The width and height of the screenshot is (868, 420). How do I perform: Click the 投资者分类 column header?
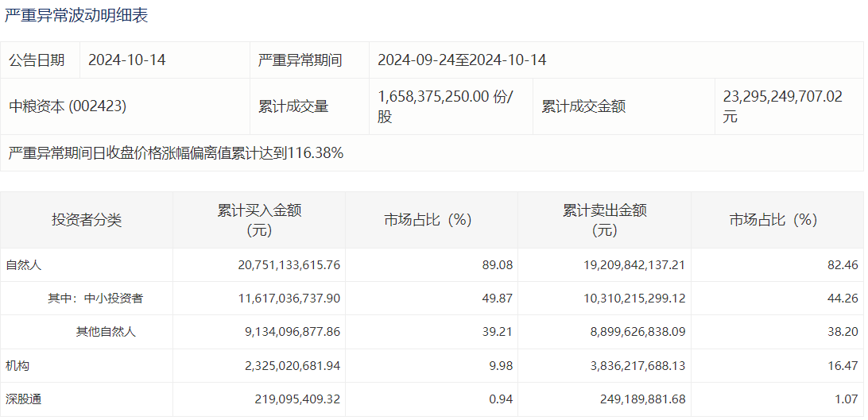[87, 220]
